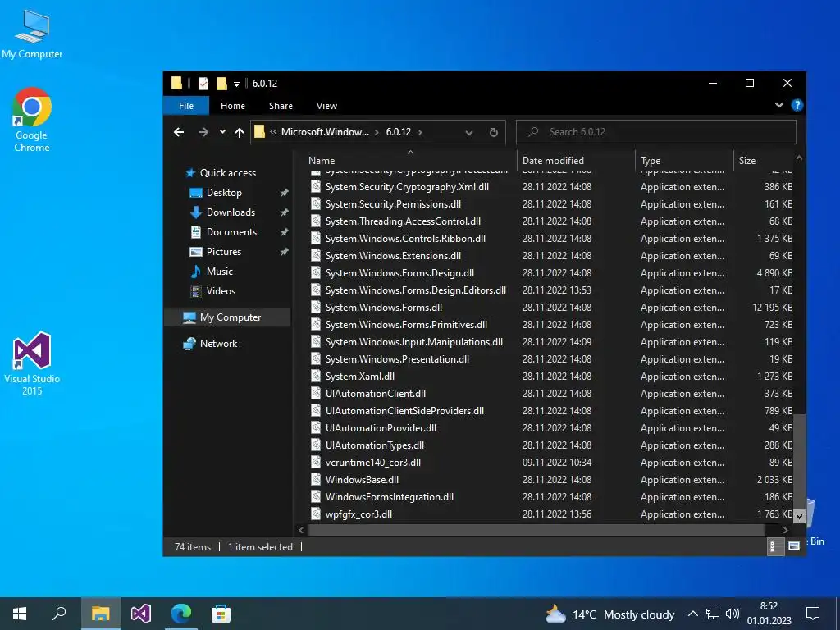Click the wpfgfx_cor3.dll file icon
Viewport: 840px width, 630px height.
316,514
